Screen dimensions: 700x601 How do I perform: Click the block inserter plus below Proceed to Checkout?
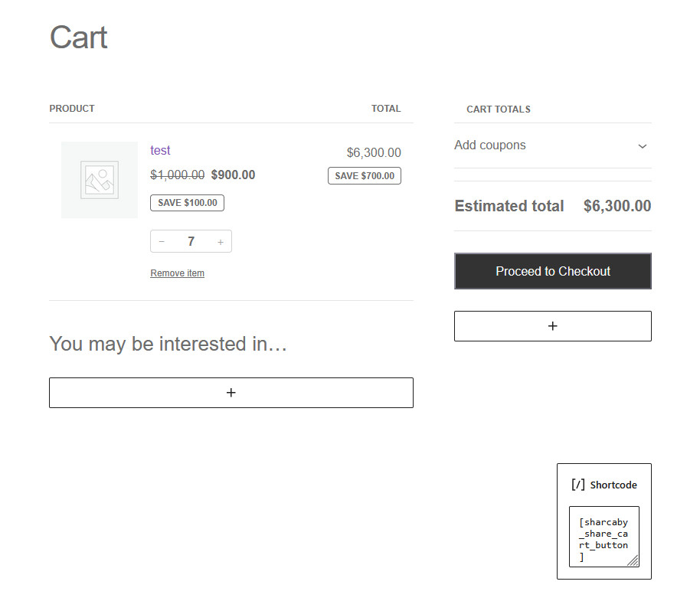tap(552, 325)
